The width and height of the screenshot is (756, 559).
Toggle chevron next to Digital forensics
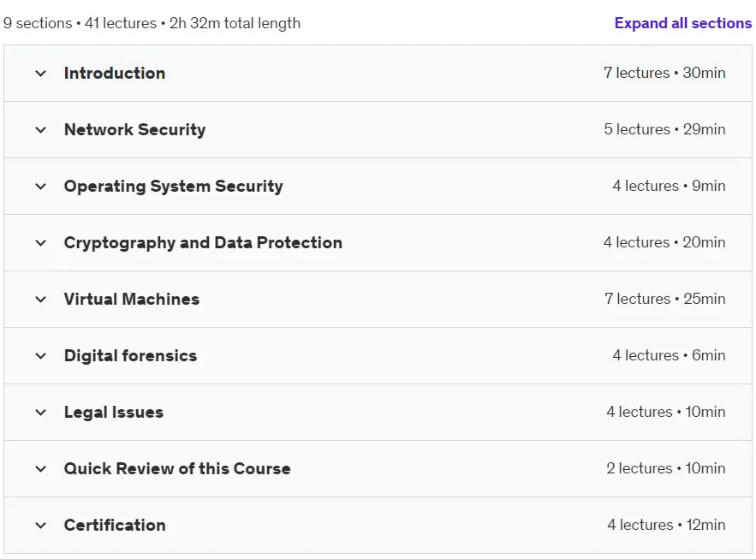pos(41,355)
